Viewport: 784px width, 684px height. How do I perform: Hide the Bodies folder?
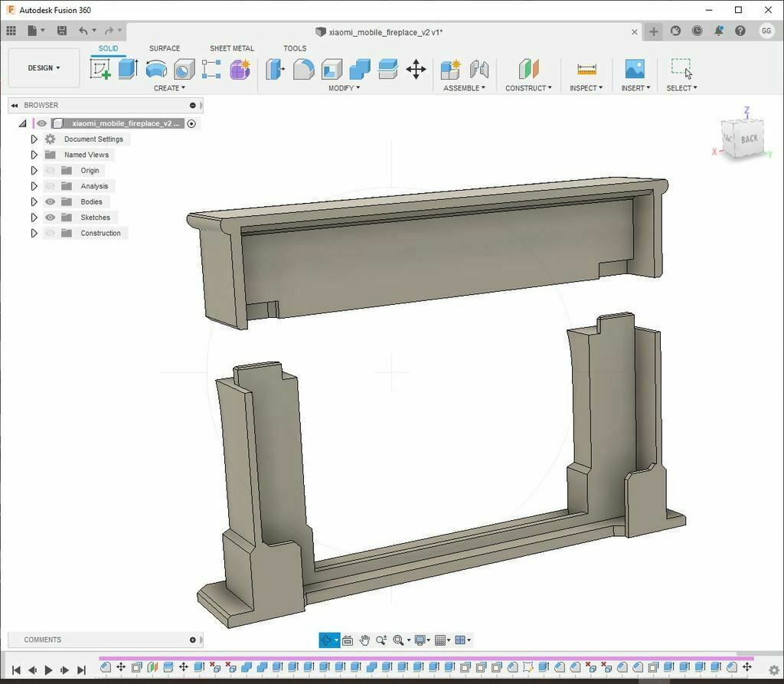click(x=50, y=201)
